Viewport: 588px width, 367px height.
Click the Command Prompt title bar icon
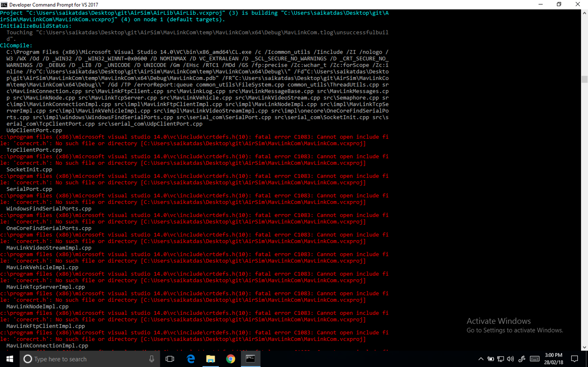[x=4, y=4]
